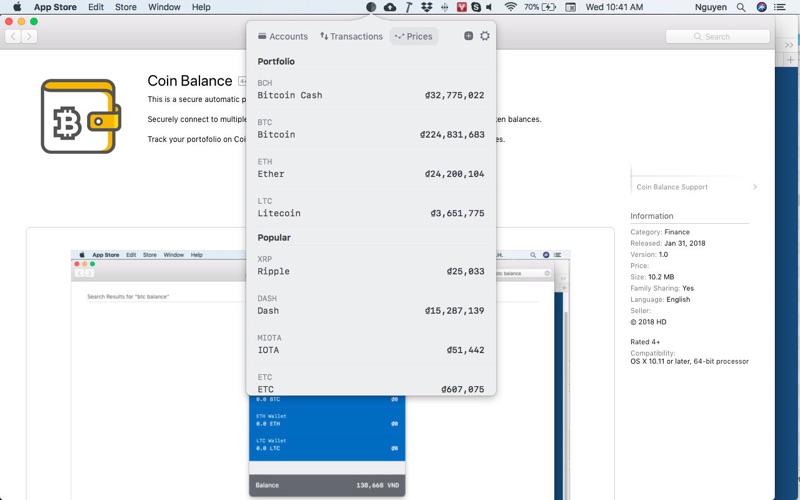The width and height of the screenshot is (800, 500).
Task: Open the Skype menu bar icon
Action: pyautogui.click(x=476, y=7)
